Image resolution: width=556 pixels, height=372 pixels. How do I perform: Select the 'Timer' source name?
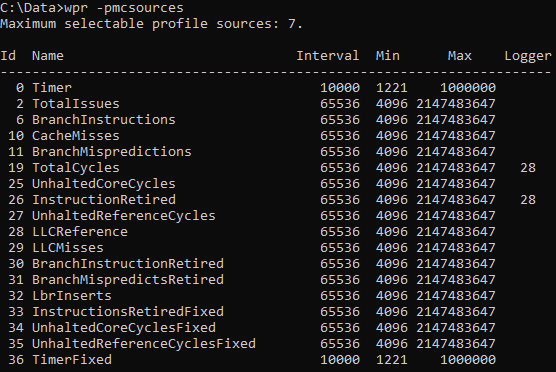click(52, 88)
